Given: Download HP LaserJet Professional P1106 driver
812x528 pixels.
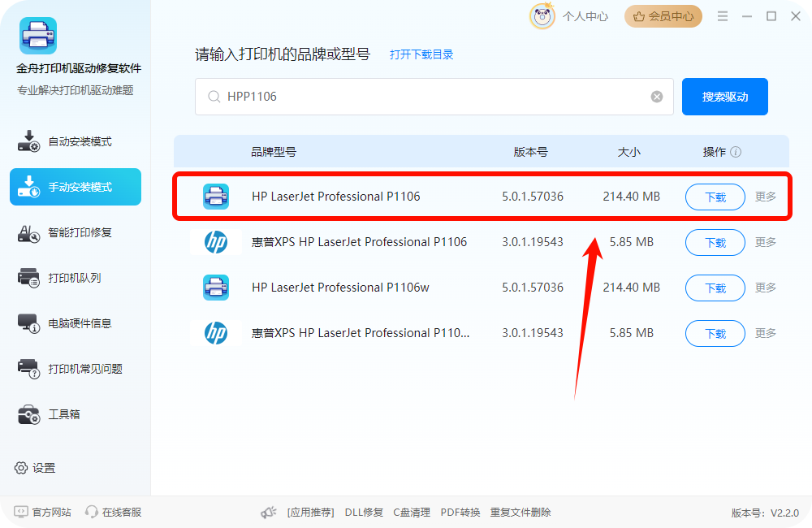Looking at the screenshot, I should (715, 197).
